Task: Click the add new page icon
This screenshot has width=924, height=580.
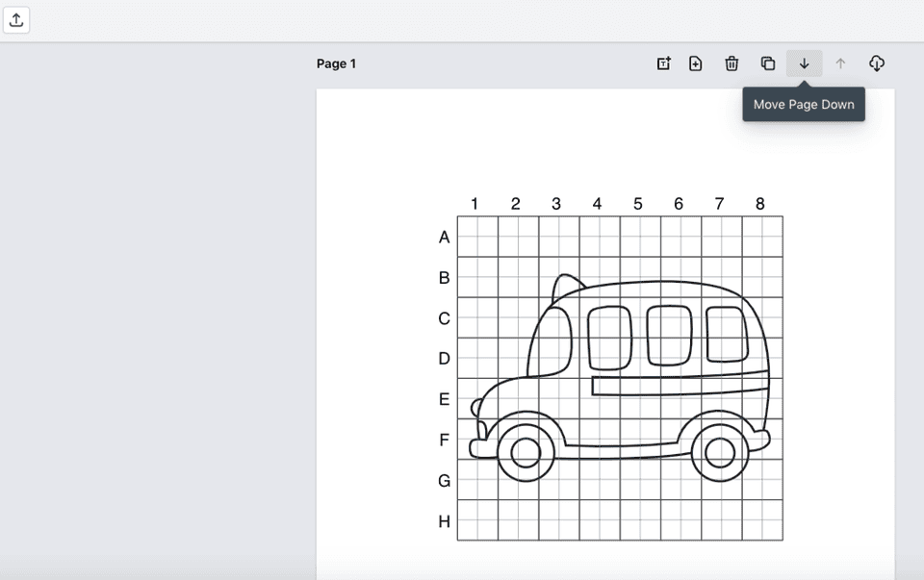Action: pyautogui.click(x=695, y=63)
